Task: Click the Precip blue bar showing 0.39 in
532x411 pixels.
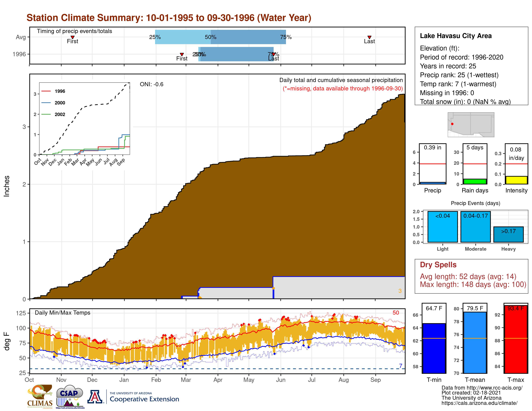Action: coord(433,183)
